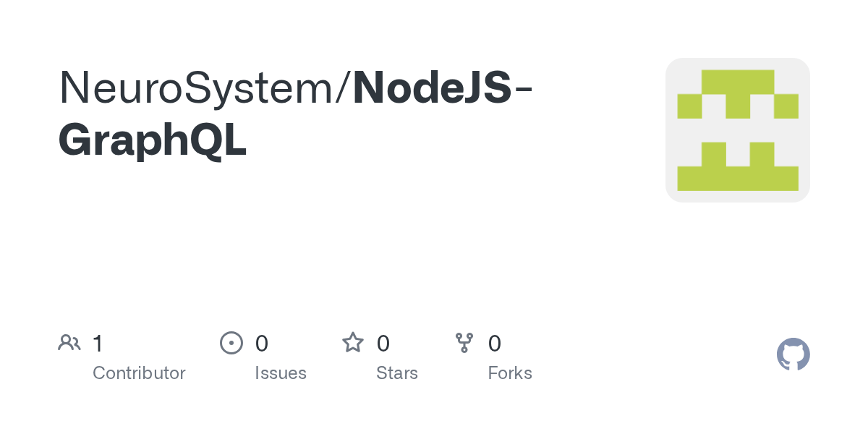Click the contributor count number 1
Image resolution: width=868 pixels, height=434 pixels.
click(x=98, y=344)
